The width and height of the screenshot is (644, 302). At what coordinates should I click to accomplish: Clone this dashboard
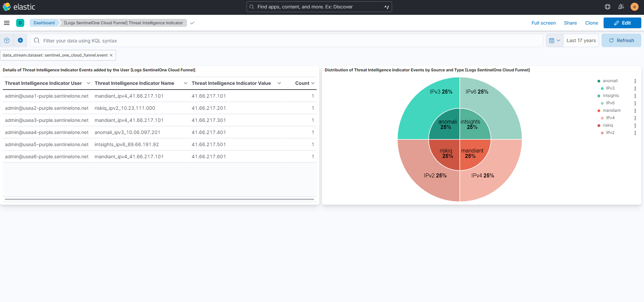[x=591, y=23]
